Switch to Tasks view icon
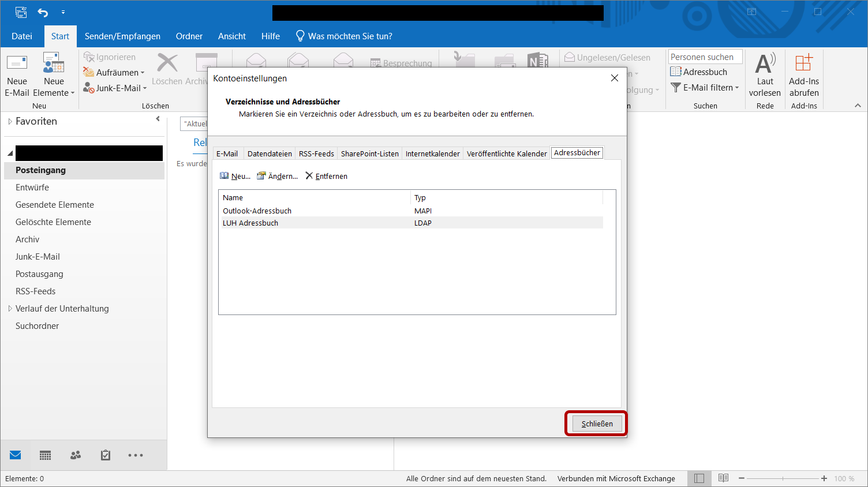 (x=106, y=455)
